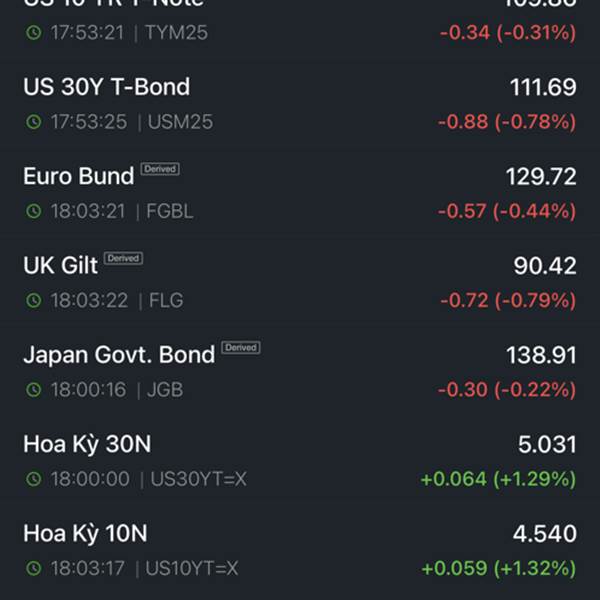This screenshot has width=600, height=600.
Task: Open the Euro Bund instrument details
Action: (300, 193)
